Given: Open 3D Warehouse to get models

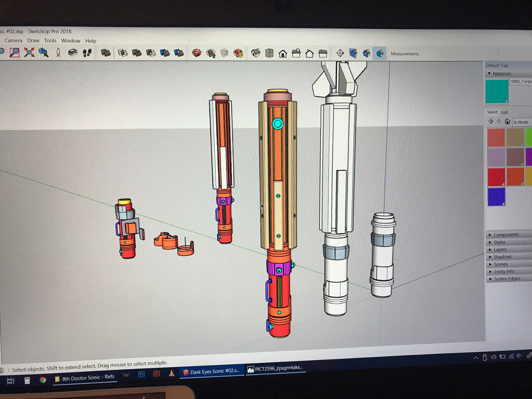Looking at the screenshot, I should pos(197,53).
